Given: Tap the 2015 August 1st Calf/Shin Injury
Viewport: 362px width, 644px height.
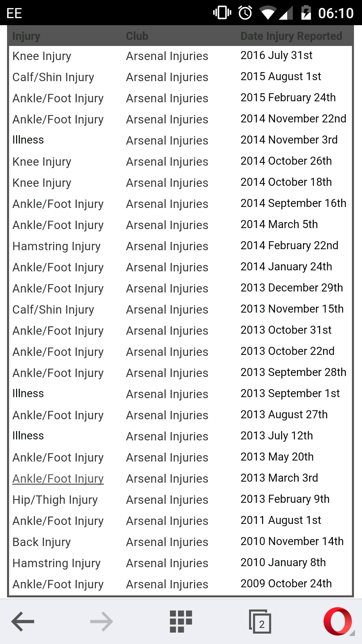Looking at the screenshot, I should [53, 77].
